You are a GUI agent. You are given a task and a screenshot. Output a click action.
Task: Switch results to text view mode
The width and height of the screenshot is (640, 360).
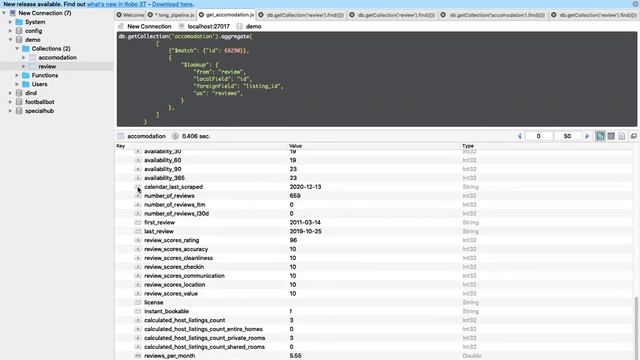(x=622, y=136)
